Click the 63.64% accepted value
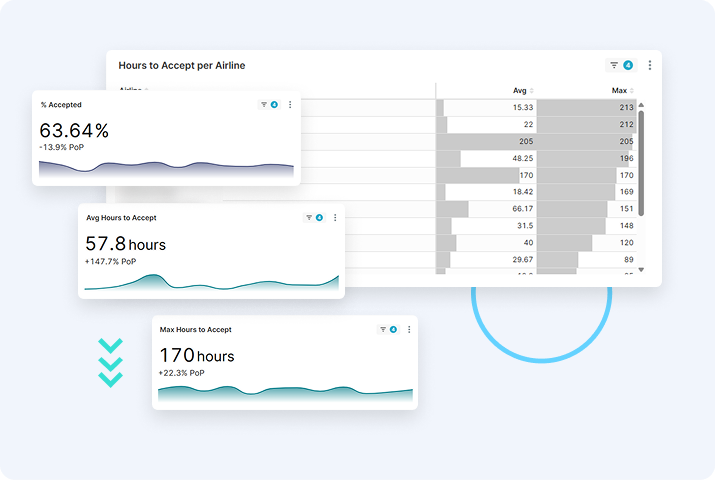 tap(74, 130)
